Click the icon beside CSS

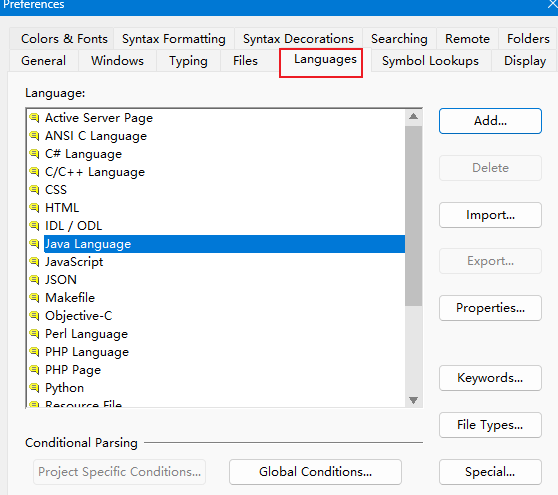tap(34, 190)
